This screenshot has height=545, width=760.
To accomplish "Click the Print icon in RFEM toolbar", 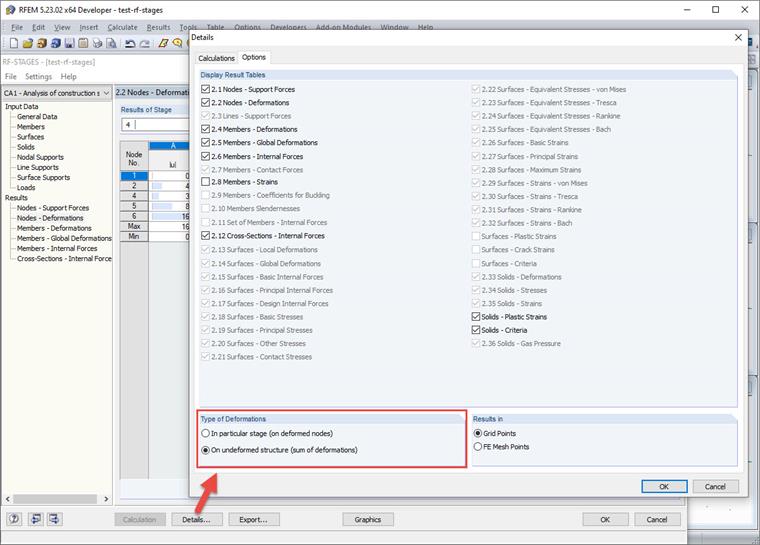I will (97, 43).
